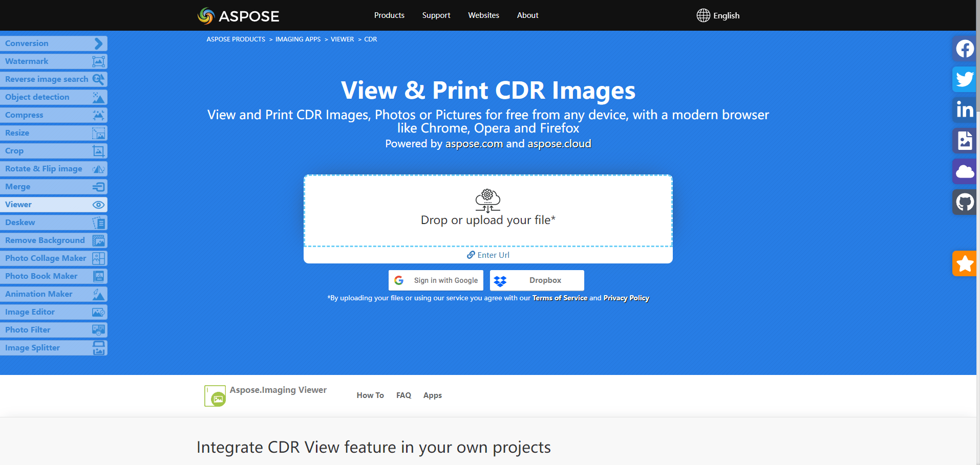The image size is (980, 465).
Task: Open the English language selector
Action: pyautogui.click(x=718, y=15)
